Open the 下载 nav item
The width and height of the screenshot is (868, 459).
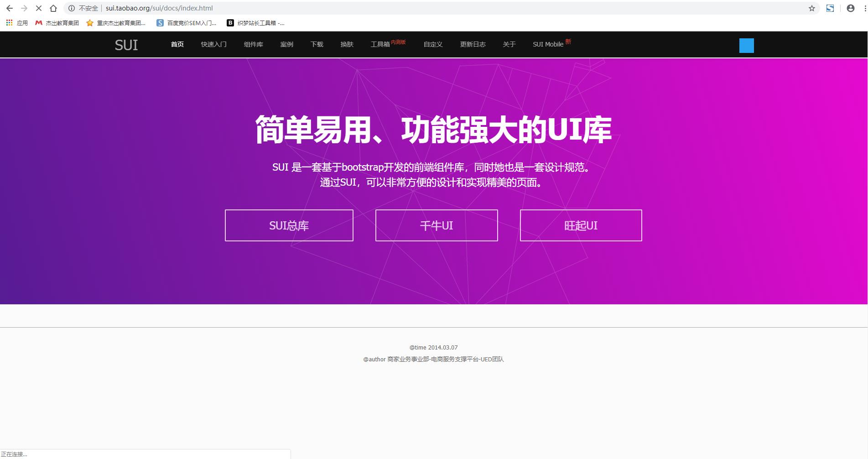click(317, 44)
